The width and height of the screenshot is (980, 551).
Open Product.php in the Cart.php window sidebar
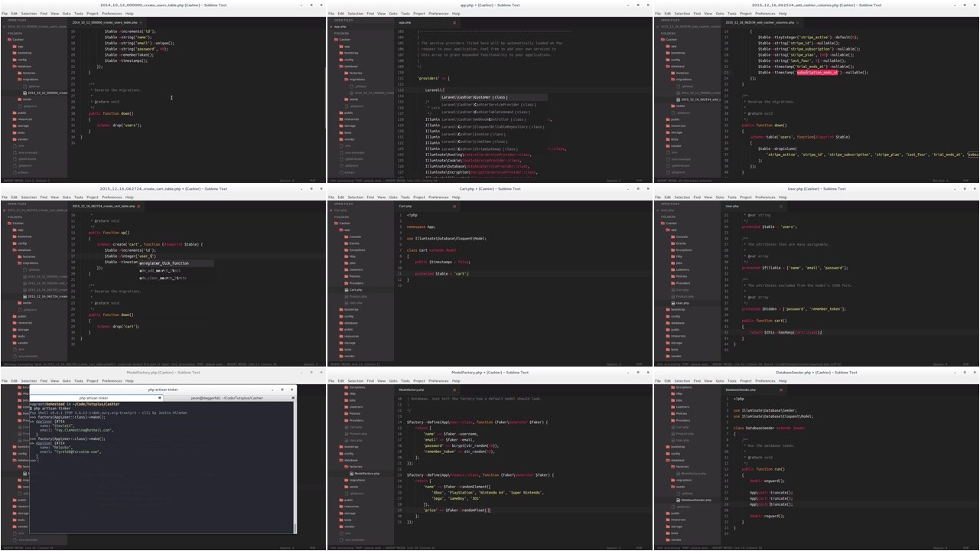coord(358,296)
